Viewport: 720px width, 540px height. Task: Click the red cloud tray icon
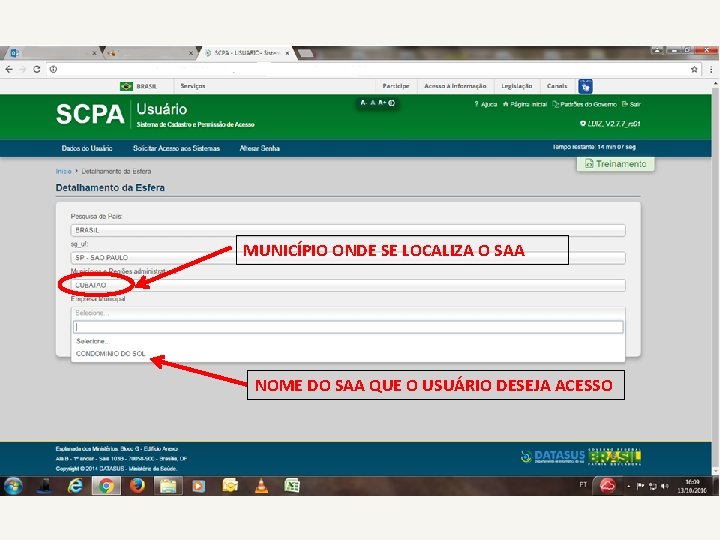click(x=608, y=486)
